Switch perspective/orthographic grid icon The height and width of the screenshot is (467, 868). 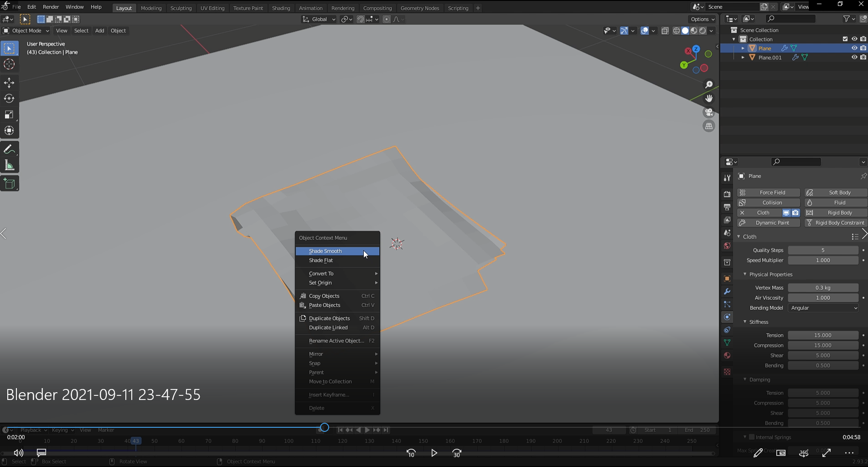pos(709,126)
